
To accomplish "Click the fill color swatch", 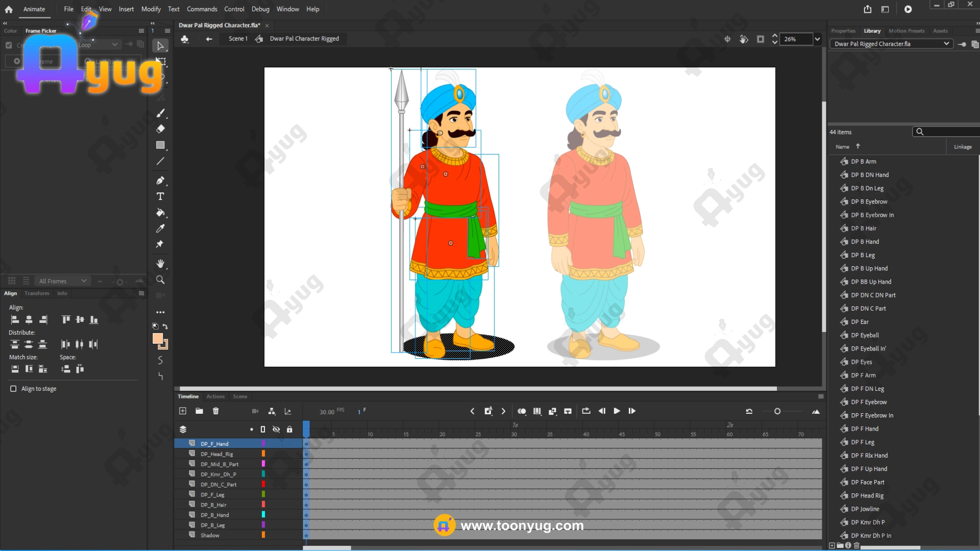I will click(x=158, y=338).
